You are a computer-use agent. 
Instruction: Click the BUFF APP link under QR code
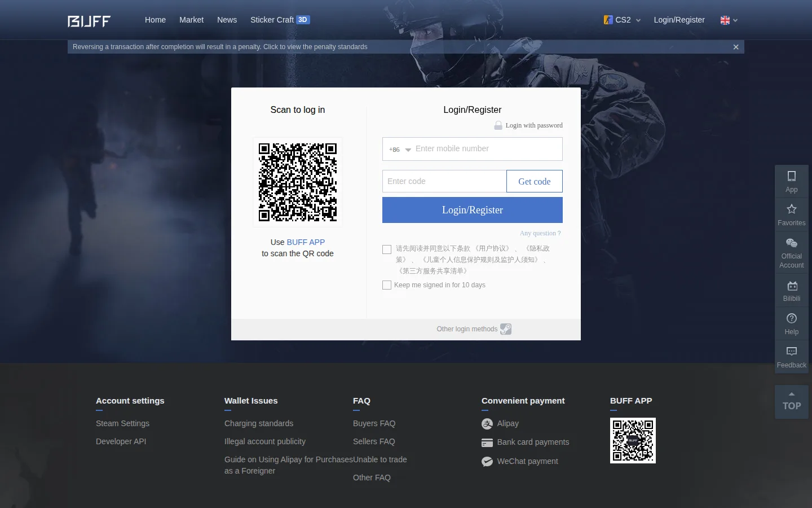tap(306, 242)
